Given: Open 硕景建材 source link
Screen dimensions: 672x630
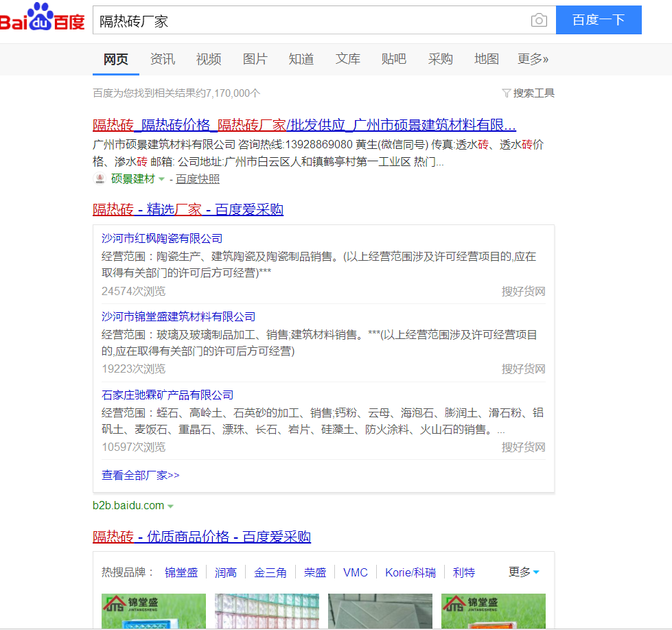Looking at the screenshot, I should coord(133,178).
